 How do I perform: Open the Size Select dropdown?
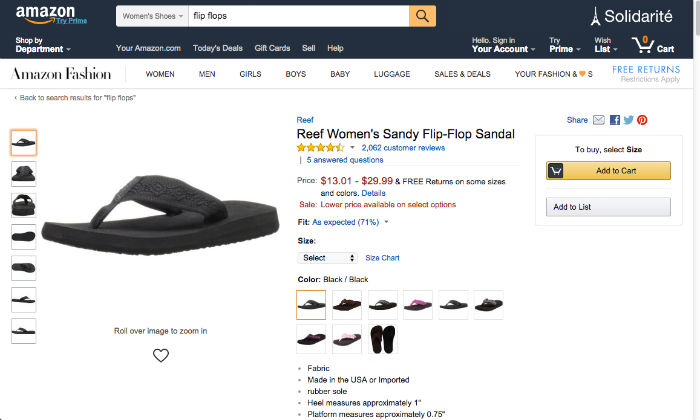[x=327, y=258]
